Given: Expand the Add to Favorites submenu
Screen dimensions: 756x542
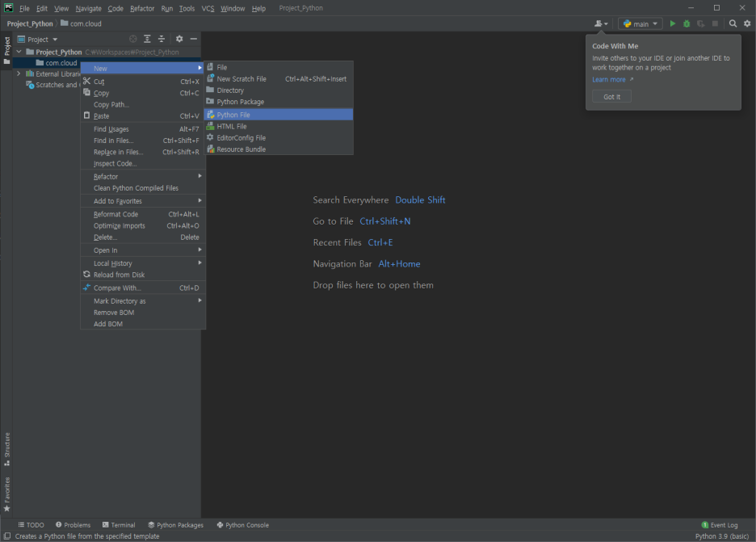Looking at the screenshot, I should coord(143,201).
